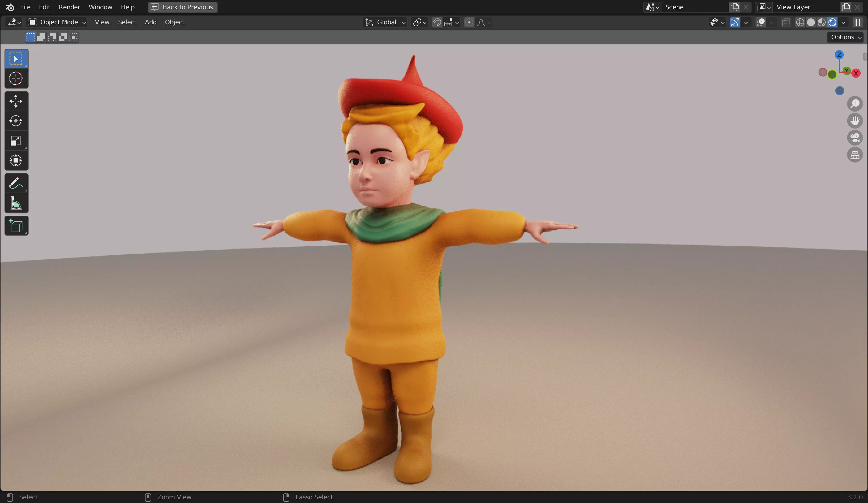Pause viewport render preview
This screenshot has height=503, width=868.
coord(858,22)
